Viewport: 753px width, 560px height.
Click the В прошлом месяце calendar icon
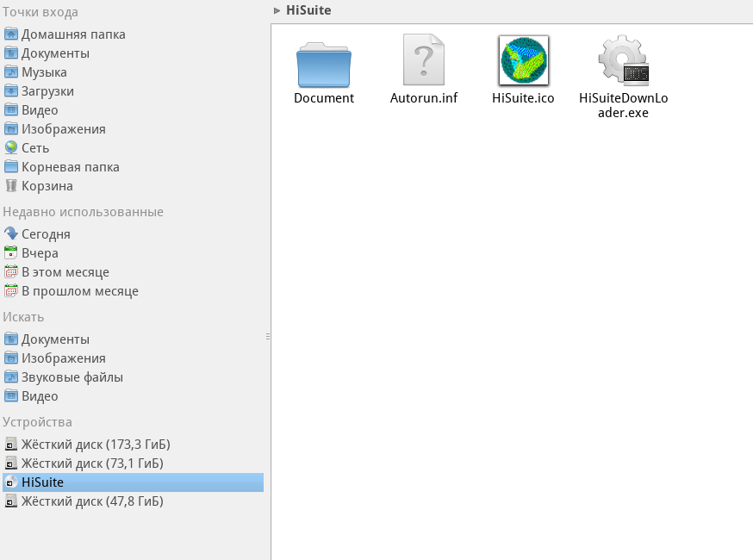pos(11,291)
